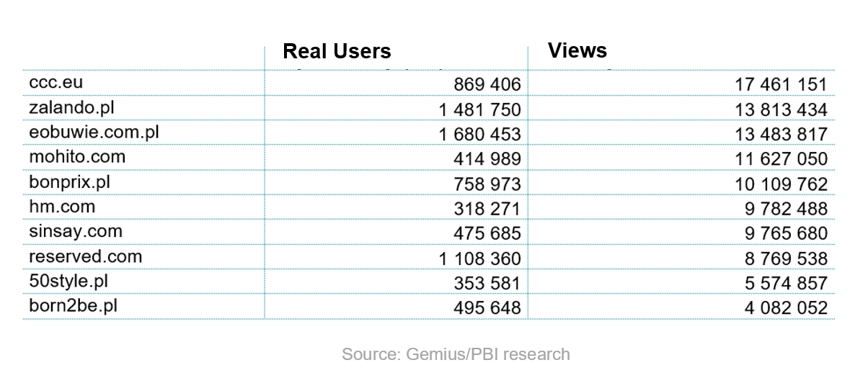Click the Source: Gemius/PBI research caption
868x391 pixels.
(456, 354)
